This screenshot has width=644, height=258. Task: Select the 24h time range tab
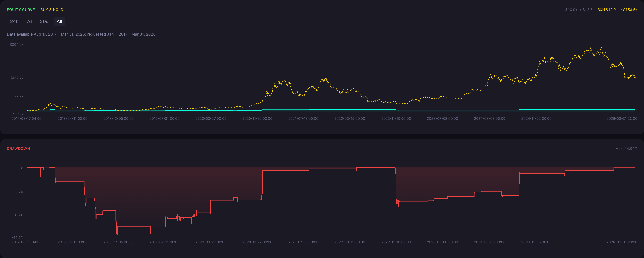click(x=14, y=21)
